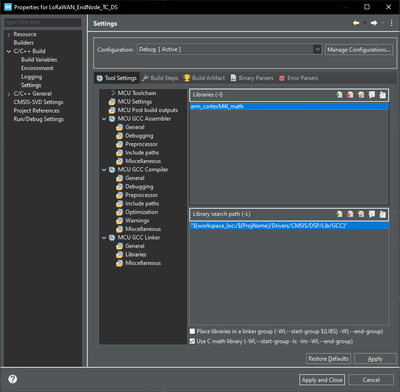The image size is (400, 392).
Task: Click the Apply and Close button
Action: (322, 380)
